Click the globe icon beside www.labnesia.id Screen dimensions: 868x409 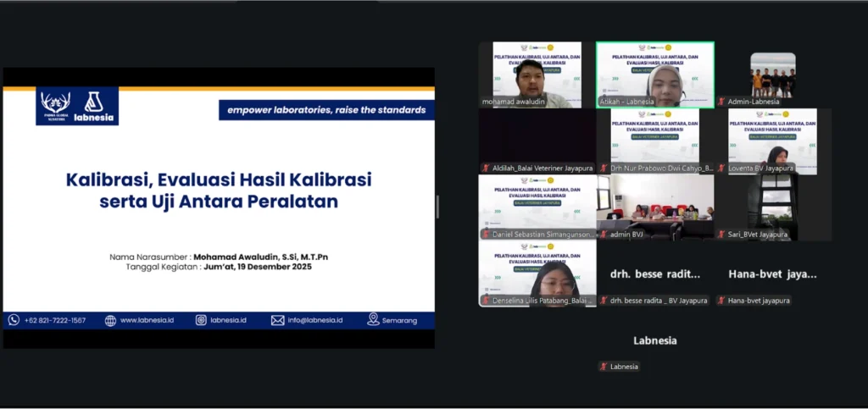click(x=110, y=320)
